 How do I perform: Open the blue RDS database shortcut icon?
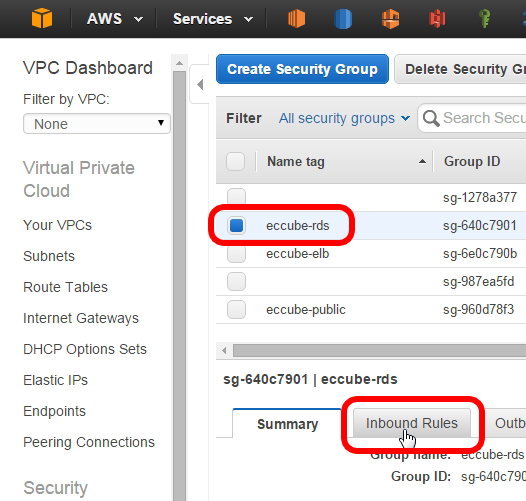coord(343,19)
